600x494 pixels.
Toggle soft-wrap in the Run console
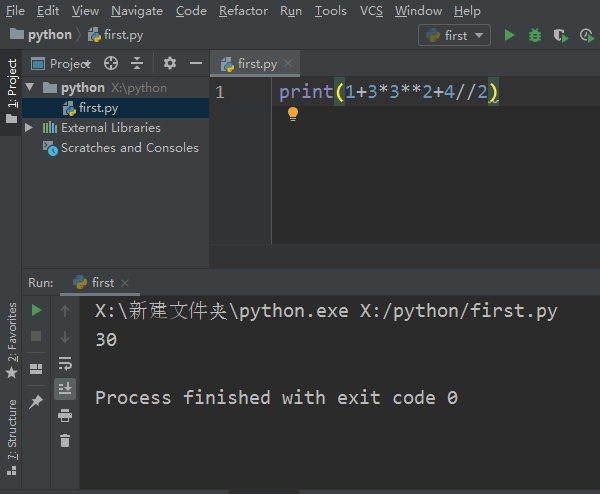coord(65,363)
